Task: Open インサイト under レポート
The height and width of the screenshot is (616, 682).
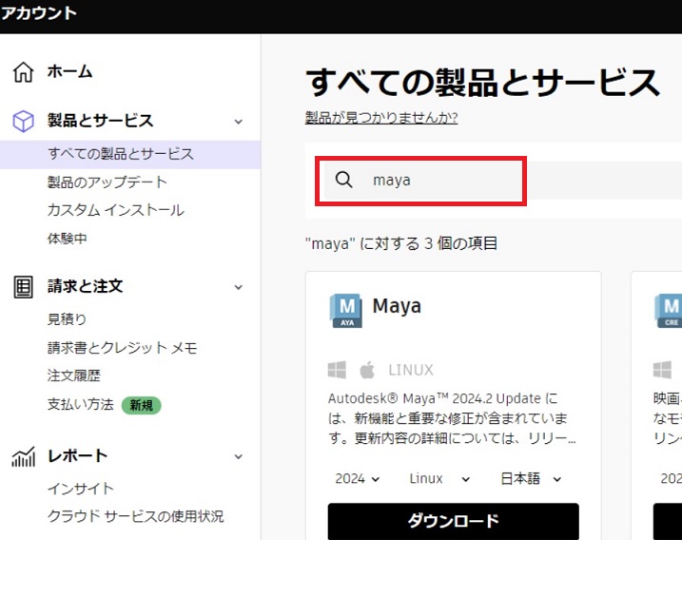Action: click(81, 489)
